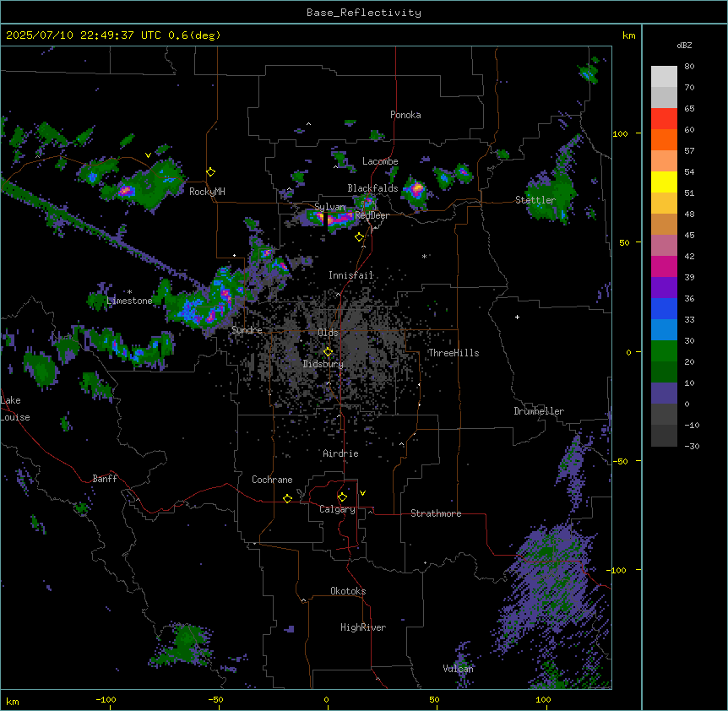Select the Banff label
The image size is (728, 711).
pyautogui.click(x=105, y=479)
